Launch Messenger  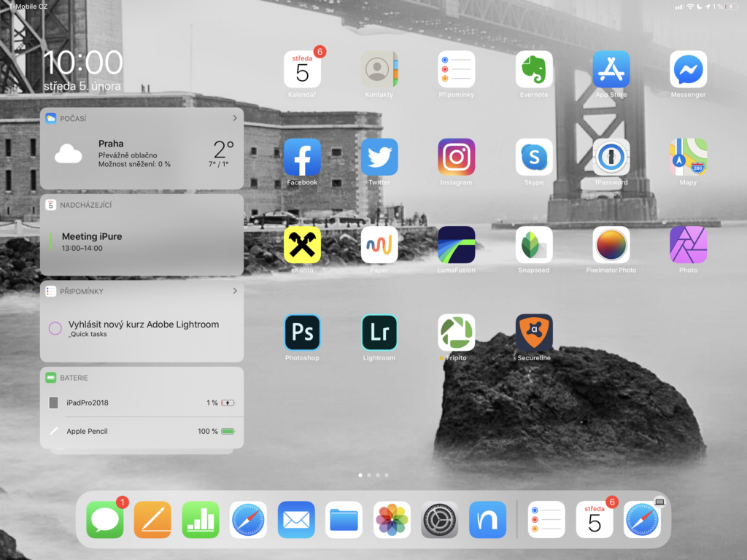[x=688, y=69]
